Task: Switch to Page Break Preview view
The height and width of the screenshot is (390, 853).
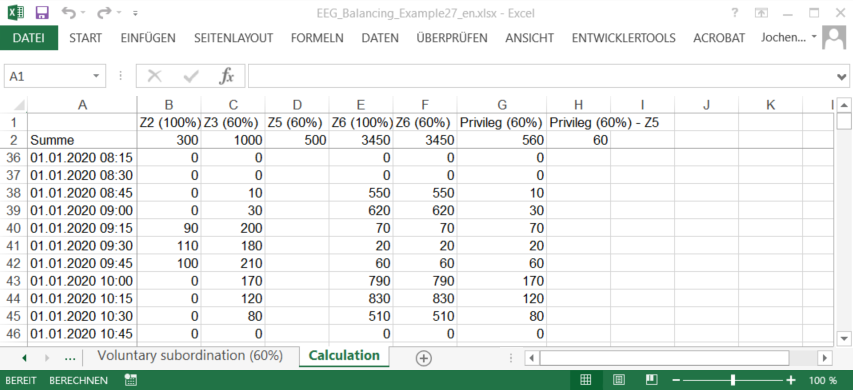Action: [651, 380]
